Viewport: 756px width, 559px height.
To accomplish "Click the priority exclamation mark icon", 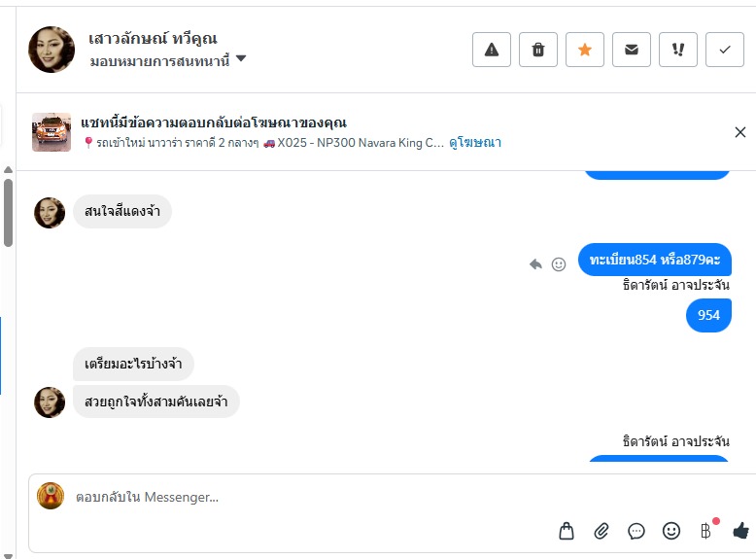I will tap(678, 50).
